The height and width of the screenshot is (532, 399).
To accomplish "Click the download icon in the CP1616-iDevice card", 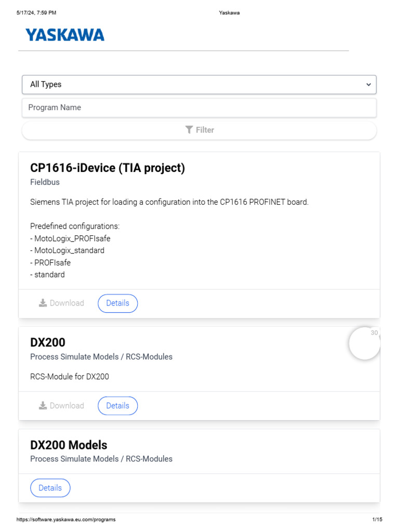I will coord(43,303).
